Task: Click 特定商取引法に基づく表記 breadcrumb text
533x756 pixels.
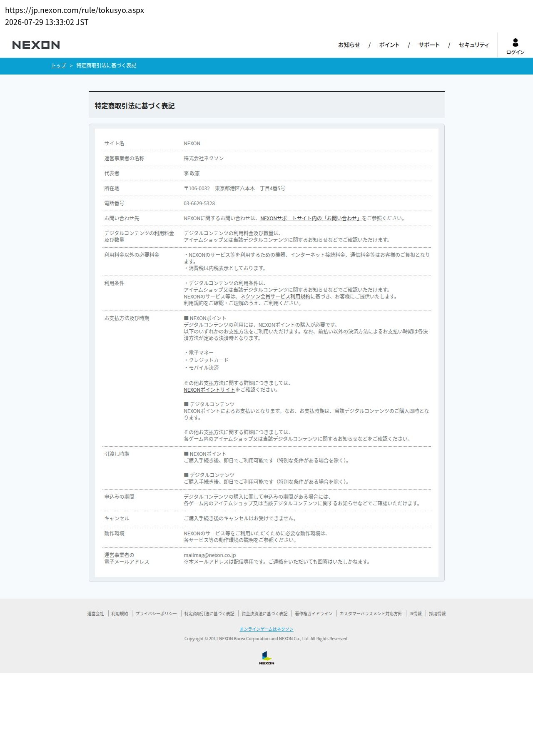Action: click(x=106, y=66)
